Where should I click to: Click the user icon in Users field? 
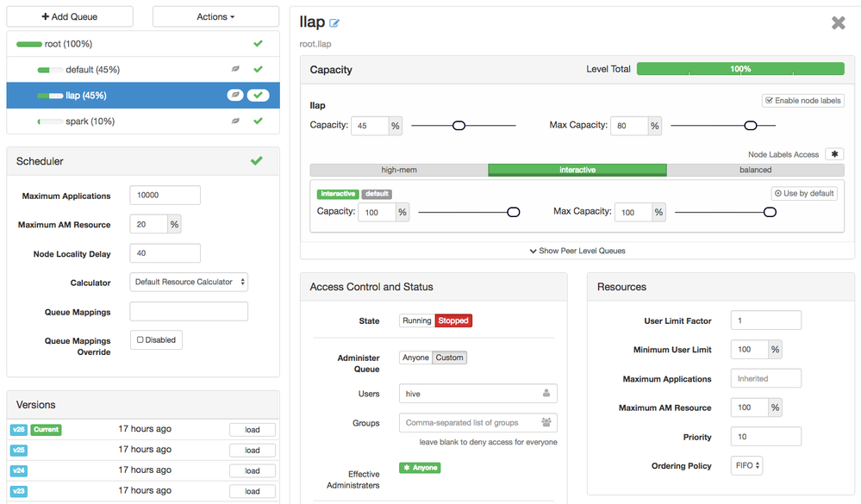point(546,393)
